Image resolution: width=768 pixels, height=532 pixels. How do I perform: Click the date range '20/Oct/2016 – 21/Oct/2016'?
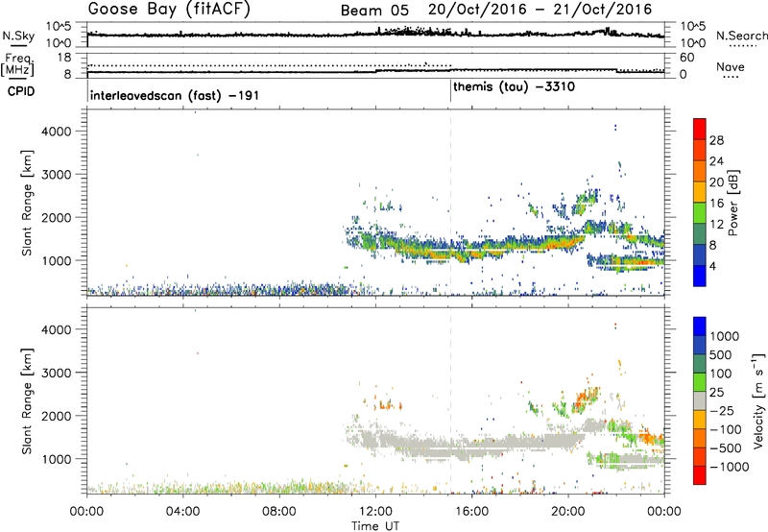pos(540,10)
